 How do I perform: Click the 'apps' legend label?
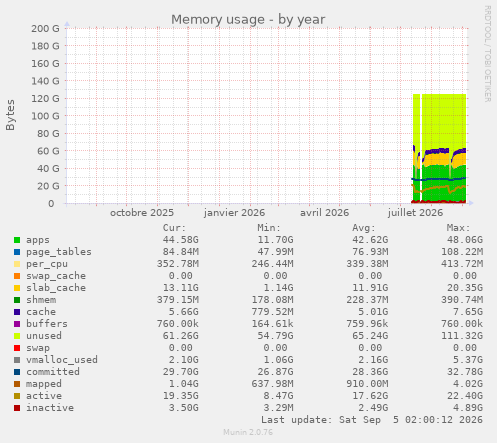38,240
